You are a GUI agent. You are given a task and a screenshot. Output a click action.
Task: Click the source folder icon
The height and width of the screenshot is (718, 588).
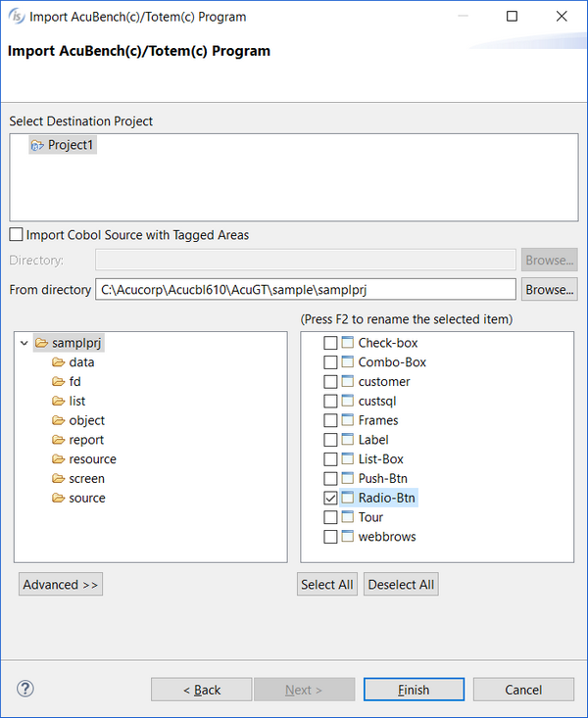tap(58, 498)
